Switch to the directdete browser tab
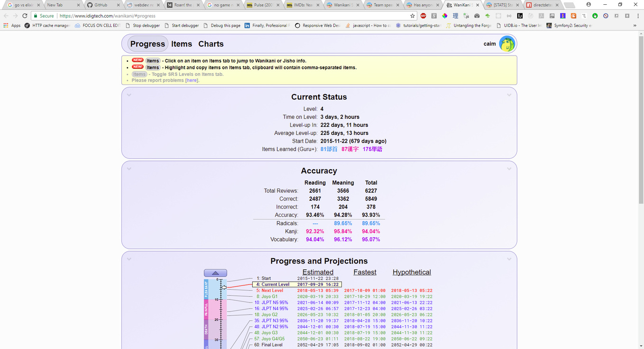The width and height of the screenshot is (644, 349). [543, 5]
